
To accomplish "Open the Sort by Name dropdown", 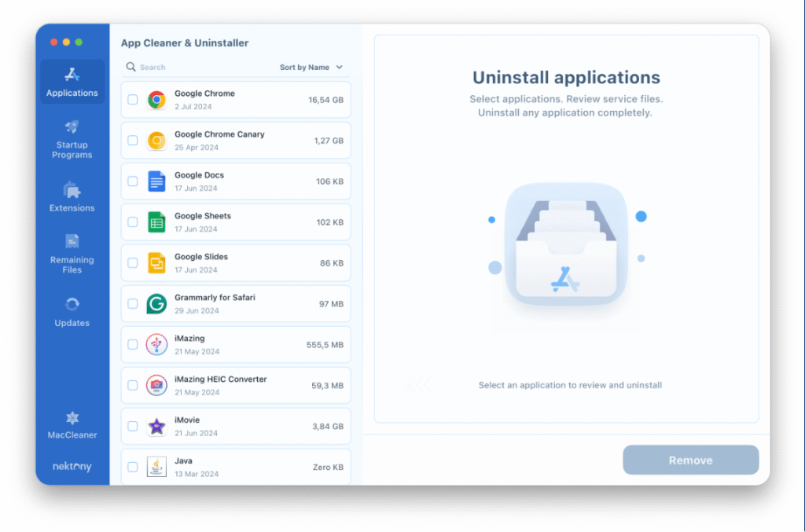I will 311,68.
